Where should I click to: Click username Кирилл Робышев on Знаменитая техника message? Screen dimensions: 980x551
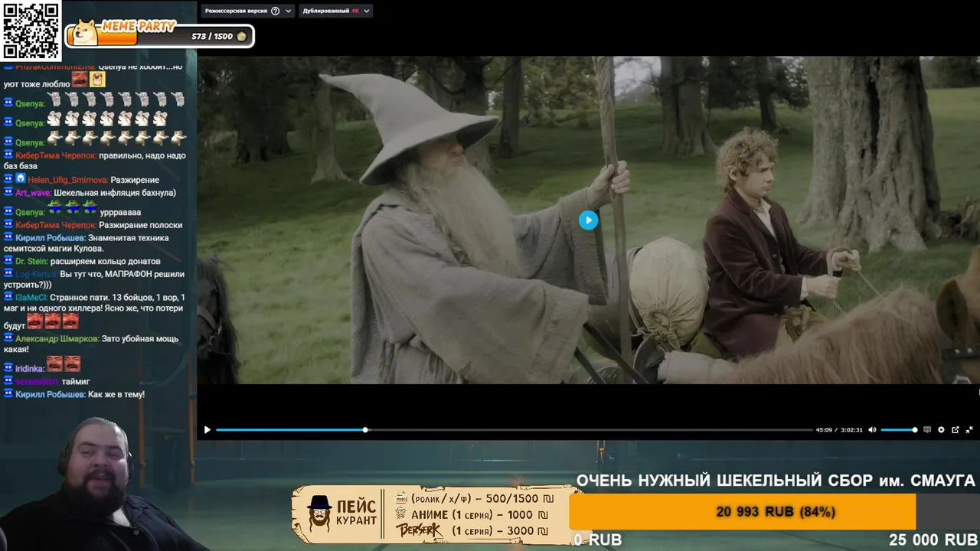point(50,238)
